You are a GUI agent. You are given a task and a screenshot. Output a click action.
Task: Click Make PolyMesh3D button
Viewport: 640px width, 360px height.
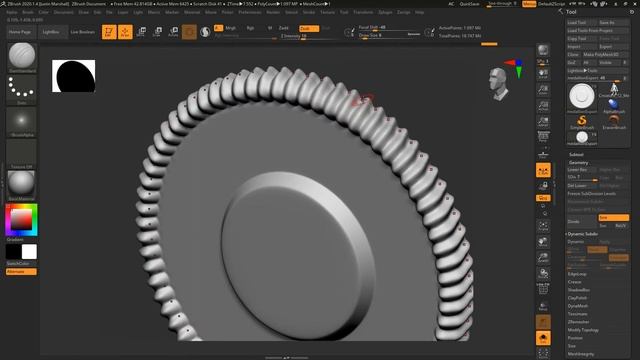coord(605,54)
